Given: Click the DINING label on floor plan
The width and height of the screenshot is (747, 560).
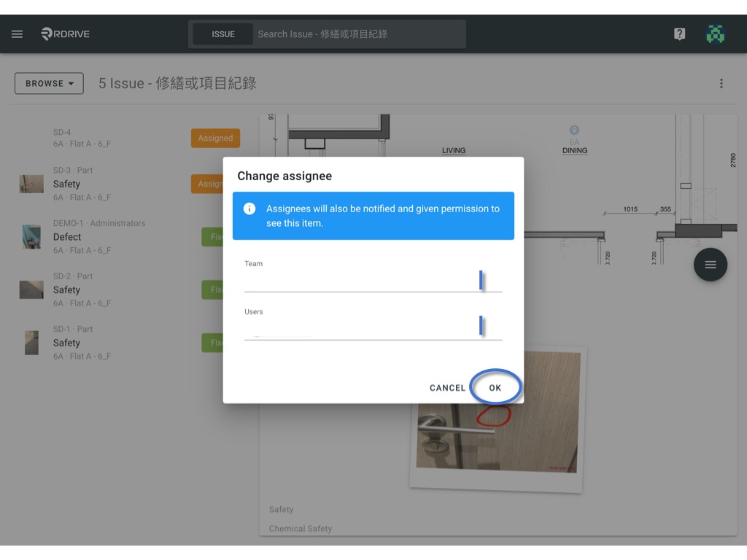Looking at the screenshot, I should point(575,150).
